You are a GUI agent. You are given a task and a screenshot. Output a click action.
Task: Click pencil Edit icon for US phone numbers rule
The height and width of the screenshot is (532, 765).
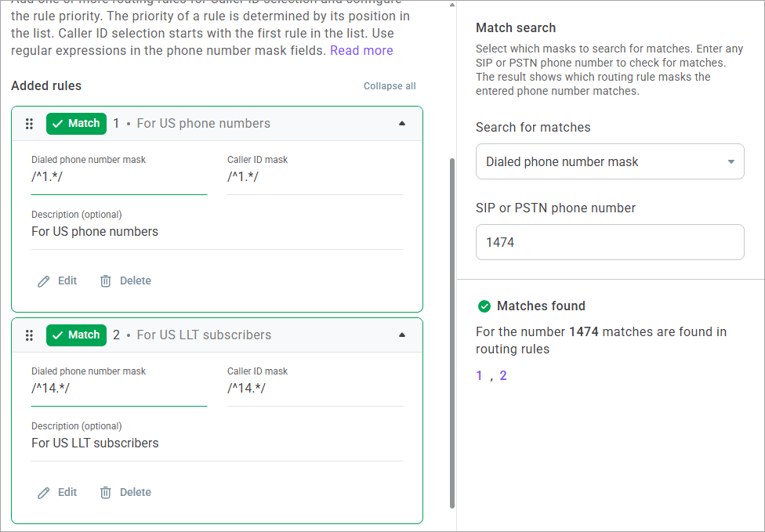tap(44, 281)
